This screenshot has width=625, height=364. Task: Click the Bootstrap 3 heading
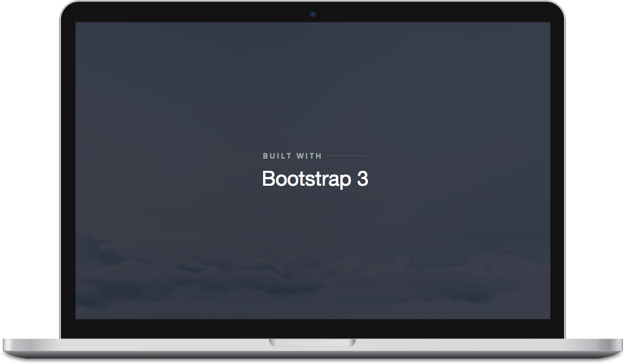(315, 180)
